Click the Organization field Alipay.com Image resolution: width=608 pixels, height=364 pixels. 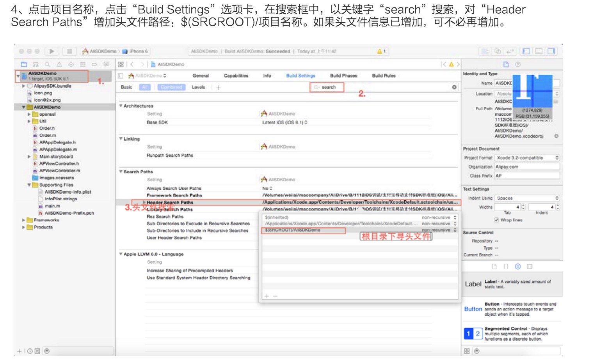coord(527,167)
